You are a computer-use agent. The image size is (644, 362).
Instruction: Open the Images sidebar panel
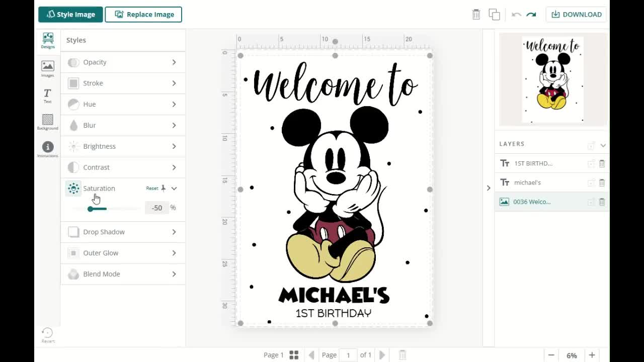pos(48,69)
